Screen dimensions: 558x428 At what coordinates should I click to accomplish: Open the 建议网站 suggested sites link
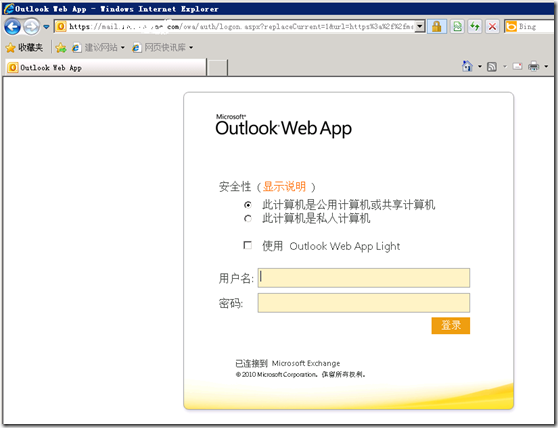coord(95,47)
